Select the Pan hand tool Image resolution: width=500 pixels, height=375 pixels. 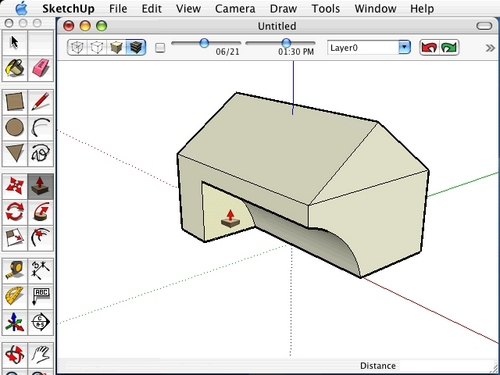[x=41, y=355]
